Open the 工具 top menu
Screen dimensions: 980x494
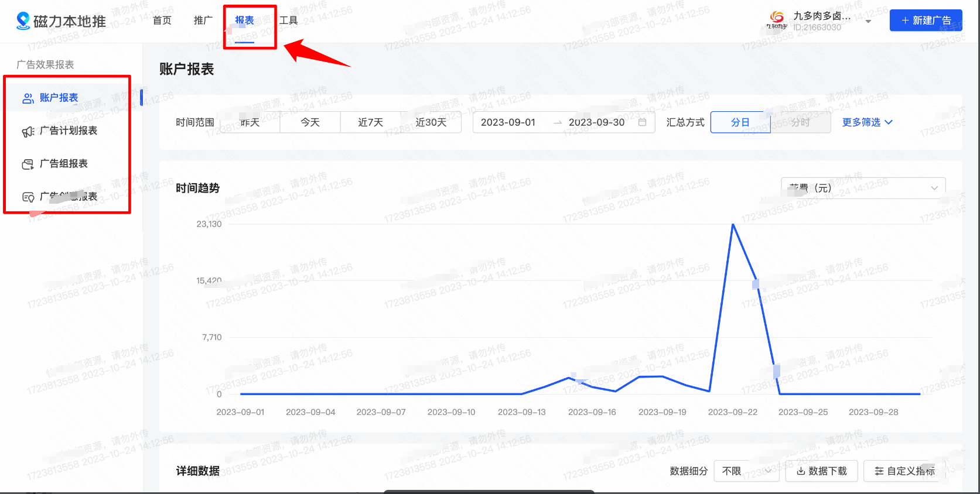coord(288,20)
